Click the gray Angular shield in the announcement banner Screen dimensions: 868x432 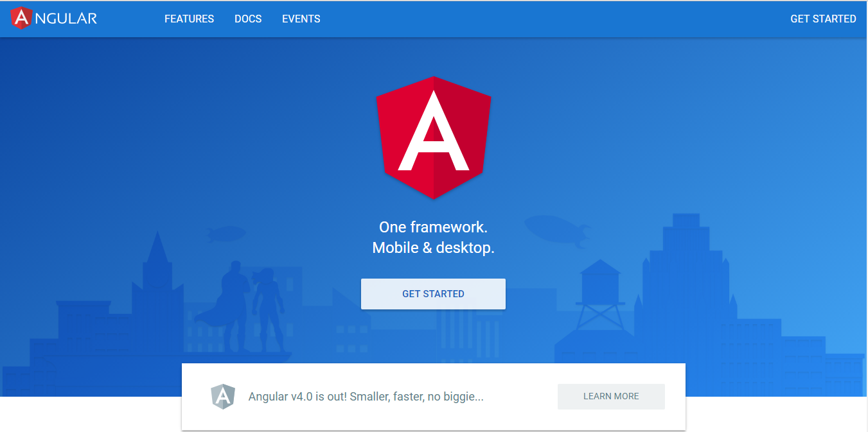coord(223,396)
